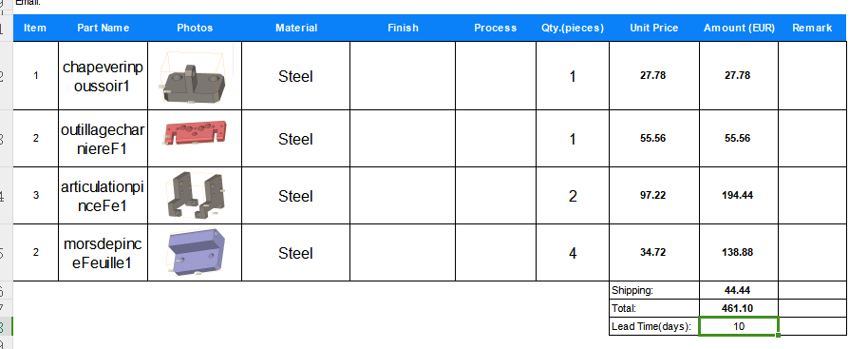
Task: Click the Amount (EUR) header cell
Action: pos(739,28)
